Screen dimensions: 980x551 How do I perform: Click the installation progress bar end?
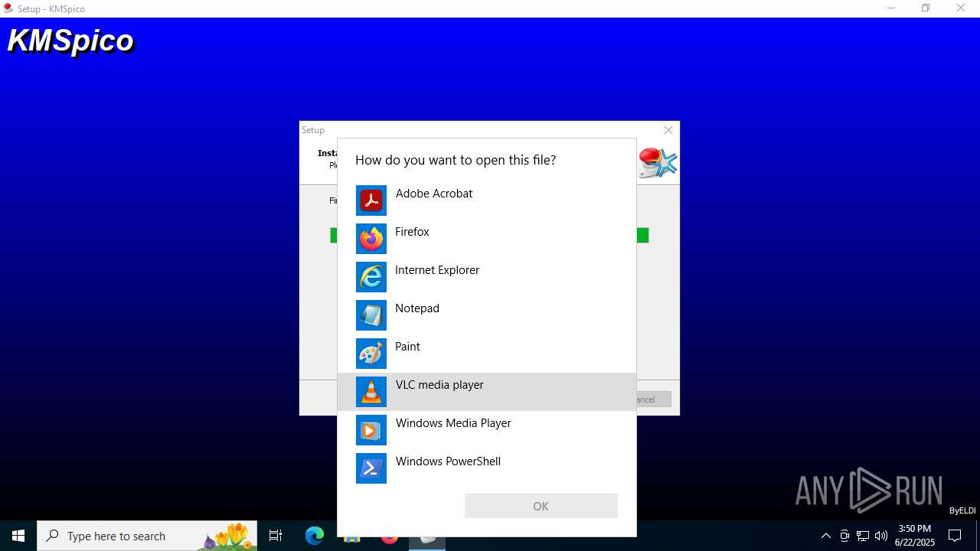(643, 236)
